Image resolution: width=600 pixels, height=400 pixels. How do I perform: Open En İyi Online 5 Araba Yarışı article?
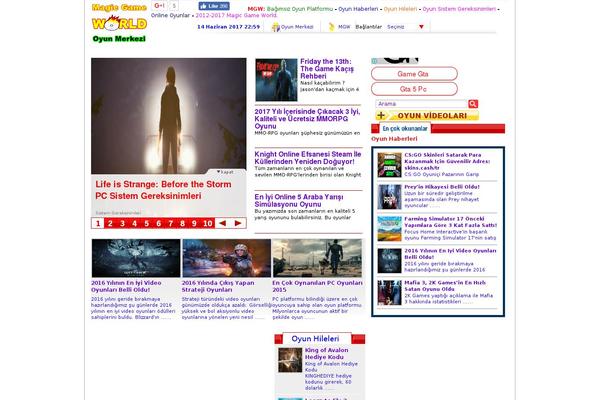(x=299, y=200)
